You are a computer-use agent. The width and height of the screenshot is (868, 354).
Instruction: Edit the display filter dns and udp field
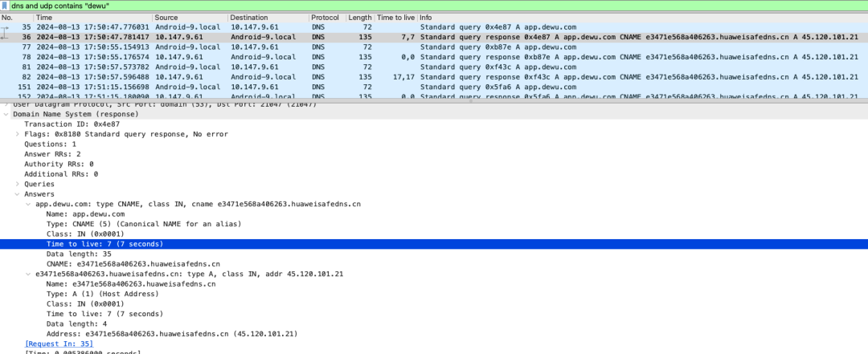pos(437,6)
